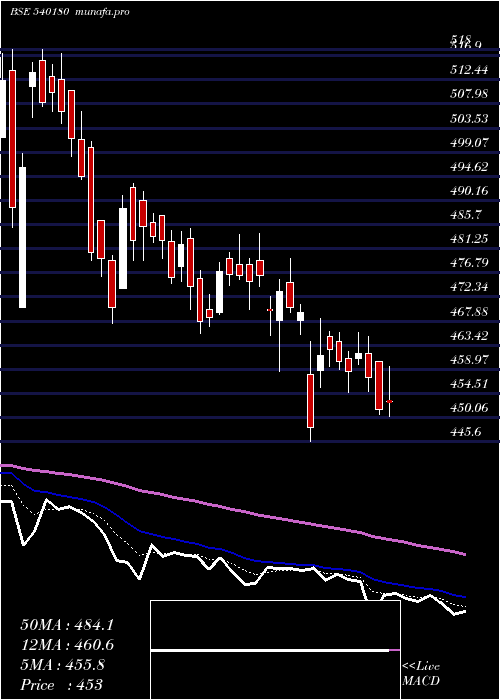500x700 pixels.
Task: Click the 507.98 price level label
Action: pos(469,94)
